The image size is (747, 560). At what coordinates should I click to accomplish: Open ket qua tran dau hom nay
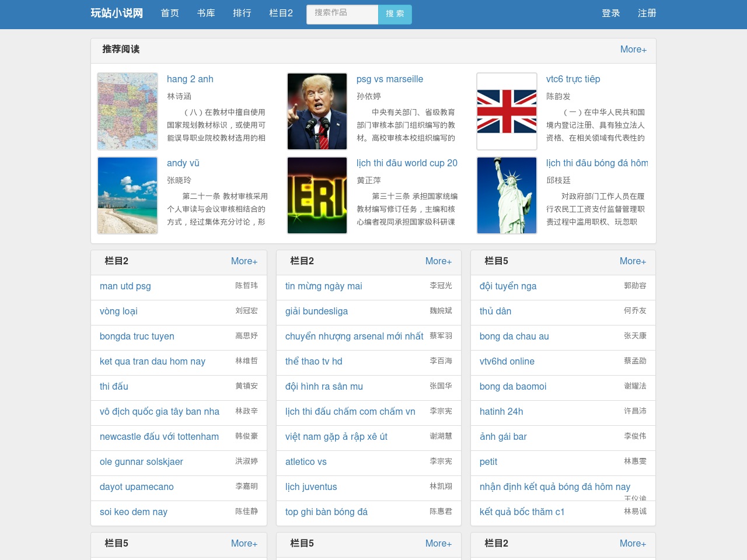pyautogui.click(x=152, y=362)
